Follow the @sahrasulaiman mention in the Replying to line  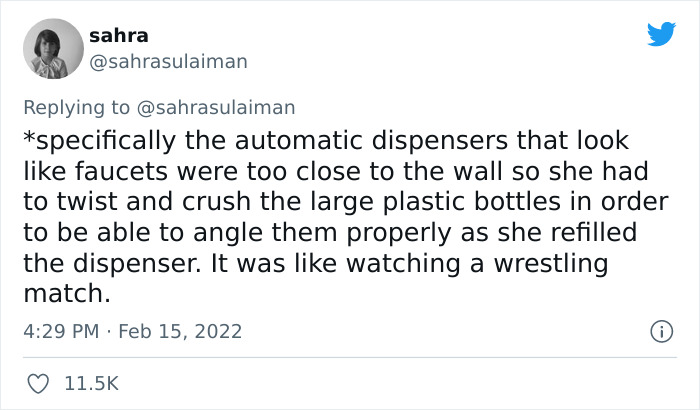(x=216, y=108)
